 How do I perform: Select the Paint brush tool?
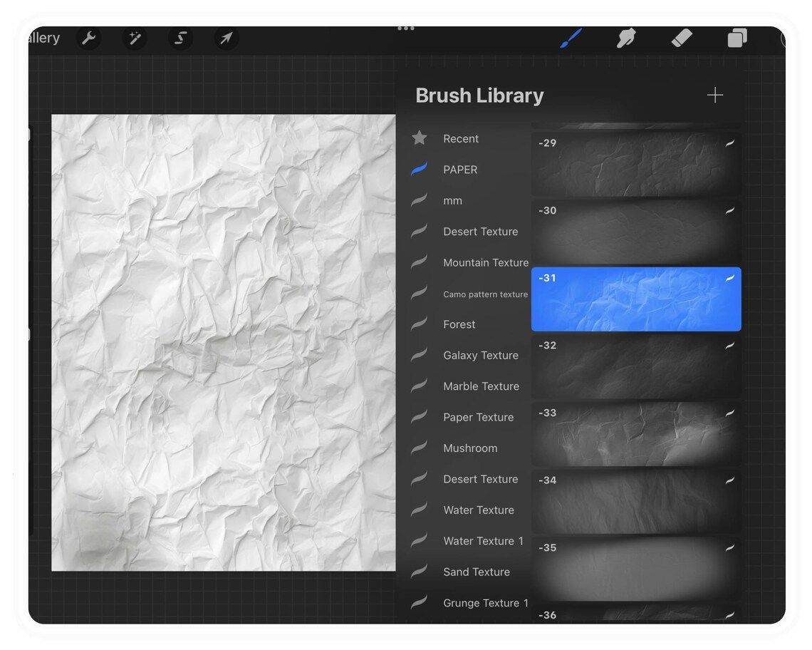tap(570, 38)
